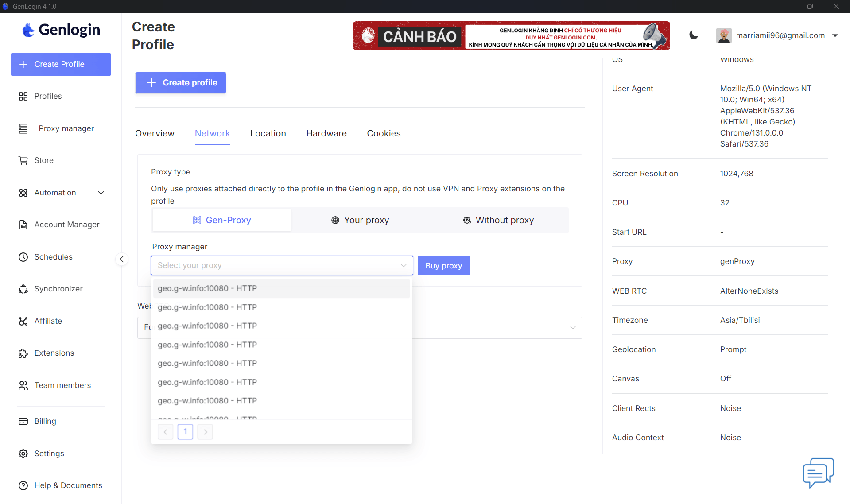Click the Proxy manager stack icon
Viewport: 850px width, 504px height.
coord(23,128)
